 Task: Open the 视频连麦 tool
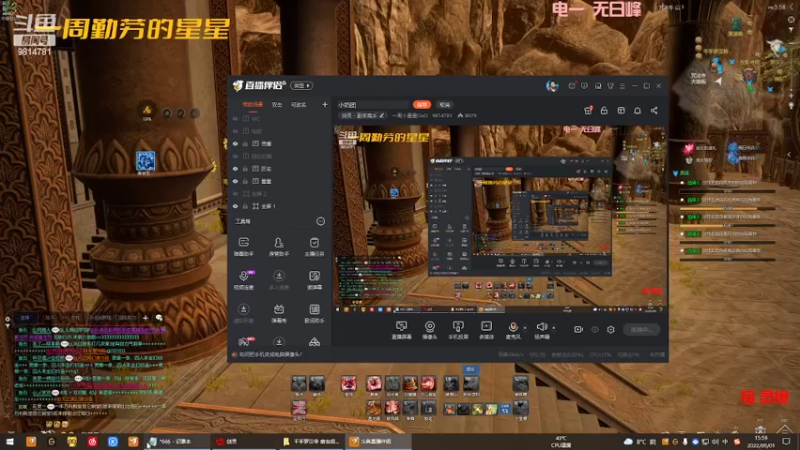243,280
